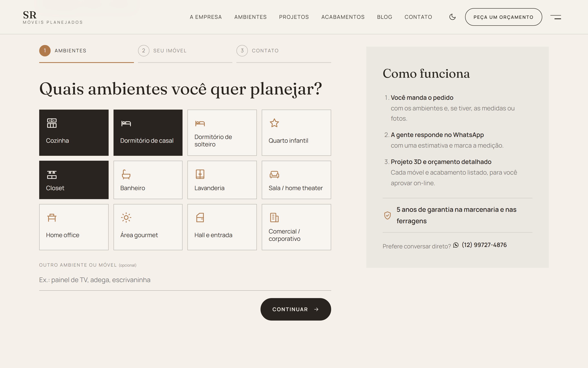
Task: Select the Comercial / corporativo card
Action: 296,227
